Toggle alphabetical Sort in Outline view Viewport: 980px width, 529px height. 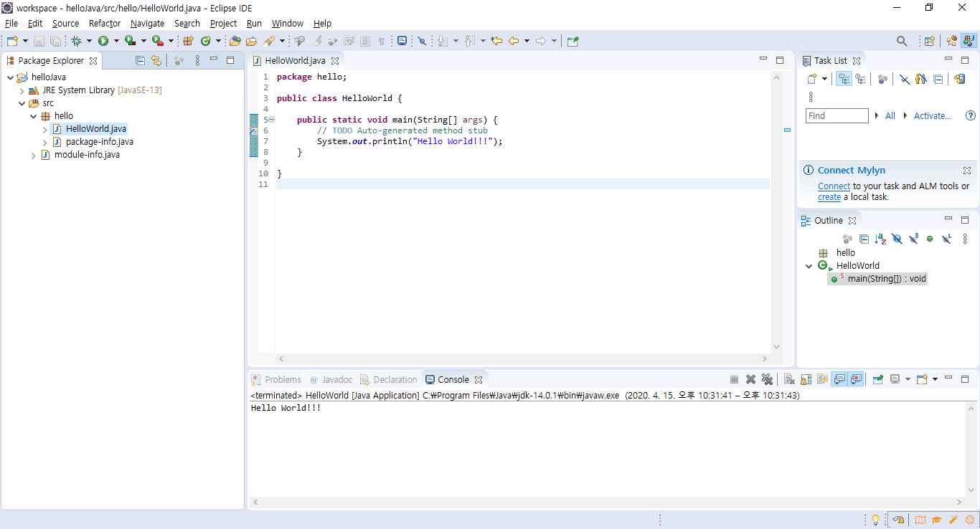pyautogui.click(x=880, y=239)
